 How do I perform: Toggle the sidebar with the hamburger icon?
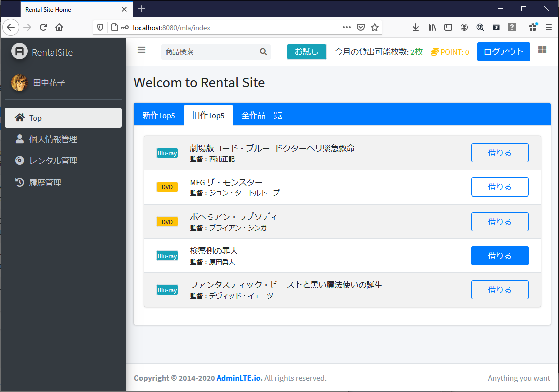[x=142, y=50]
